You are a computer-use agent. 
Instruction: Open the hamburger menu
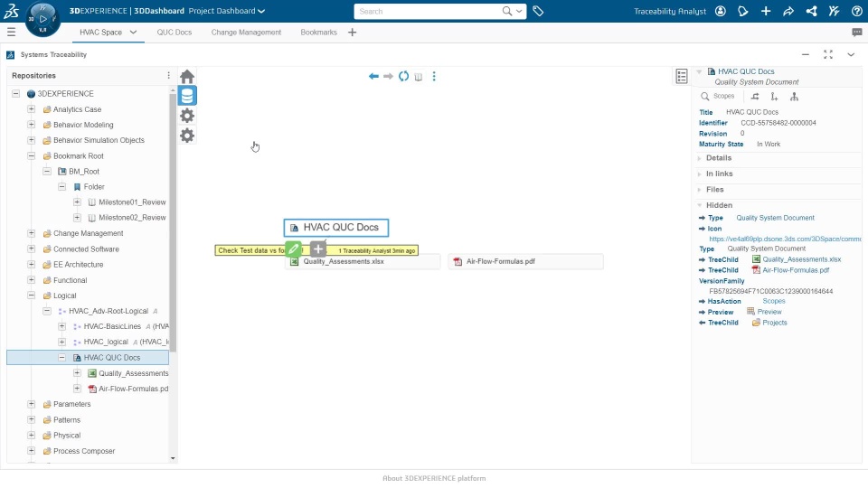pos(11,33)
